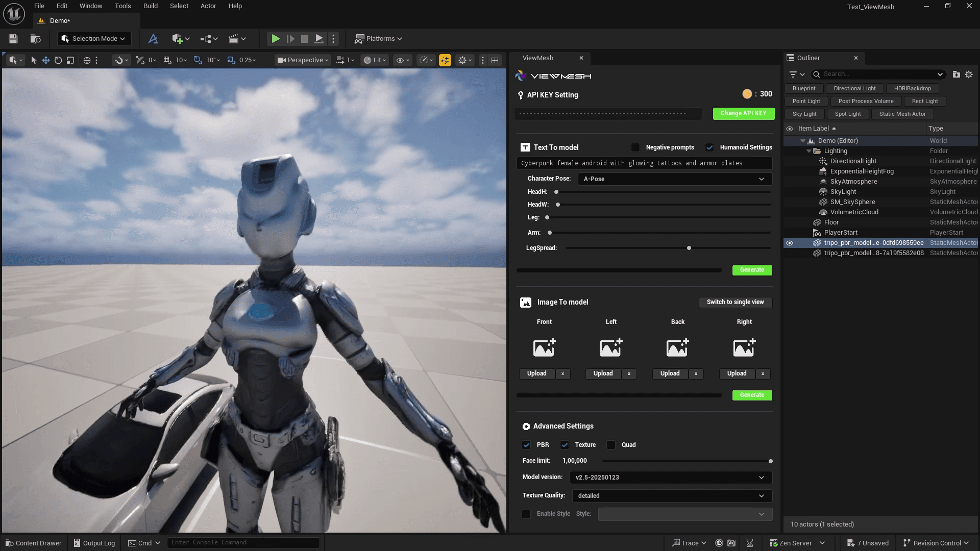Click the Change API KEY button
The width and height of the screenshot is (980, 551).
743,113
